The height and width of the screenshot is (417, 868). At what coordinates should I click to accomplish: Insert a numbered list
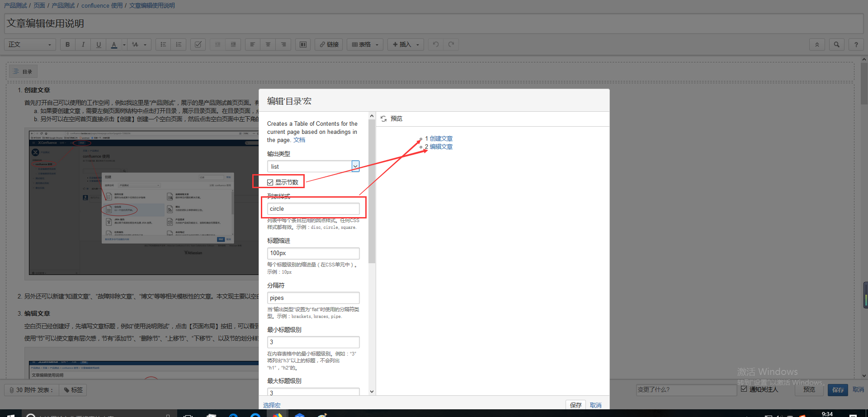179,44
